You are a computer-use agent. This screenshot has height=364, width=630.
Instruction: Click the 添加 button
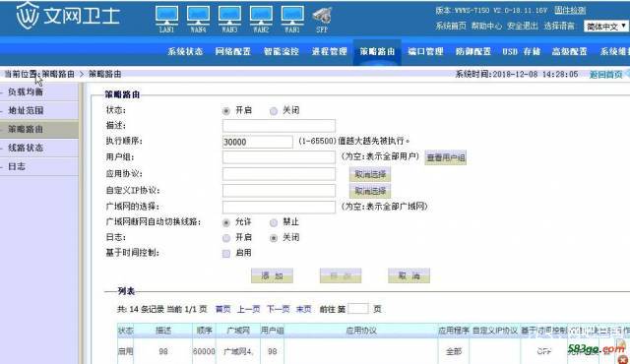(272, 275)
